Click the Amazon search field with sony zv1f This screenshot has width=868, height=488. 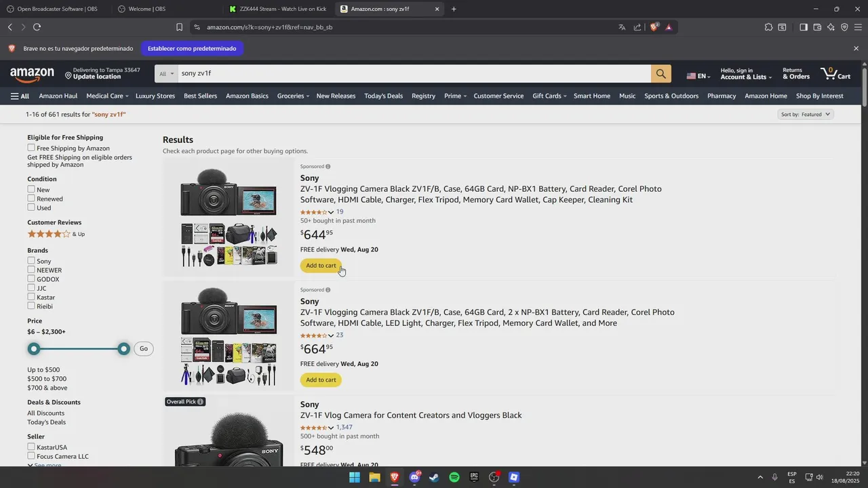[414, 74]
